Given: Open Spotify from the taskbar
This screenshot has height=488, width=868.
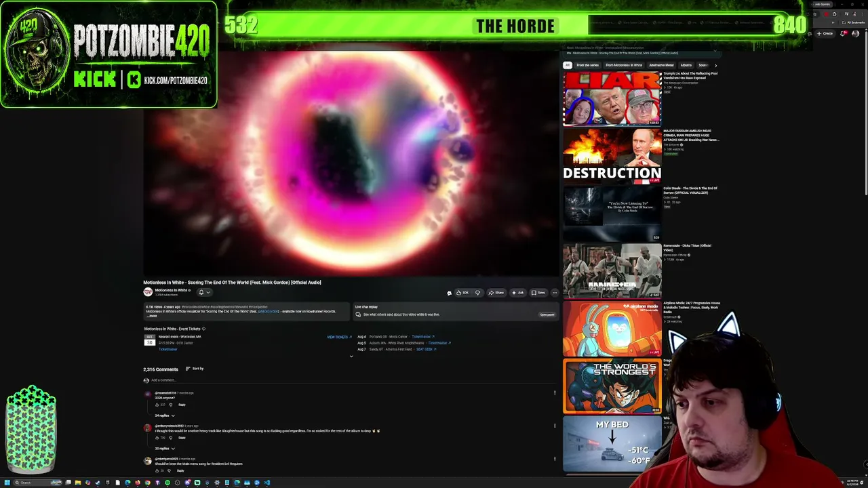Looking at the screenshot, I should pos(167,483).
